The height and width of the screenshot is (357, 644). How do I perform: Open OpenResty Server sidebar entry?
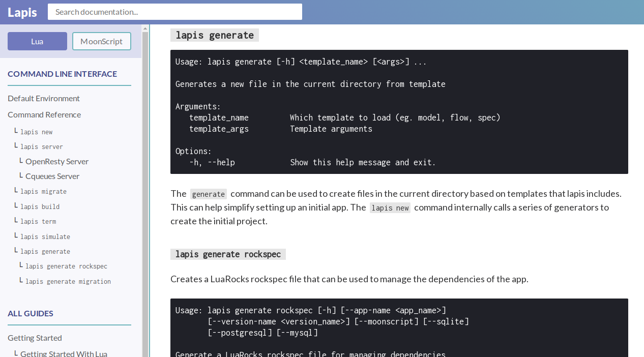57,161
